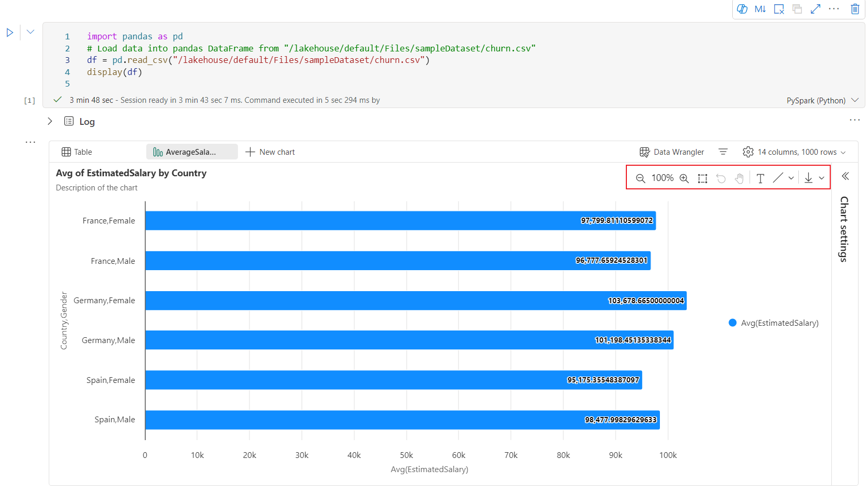Expand cell to full screen
Image resolution: width=868 pixels, height=491 pixels.
pyautogui.click(x=815, y=9)
